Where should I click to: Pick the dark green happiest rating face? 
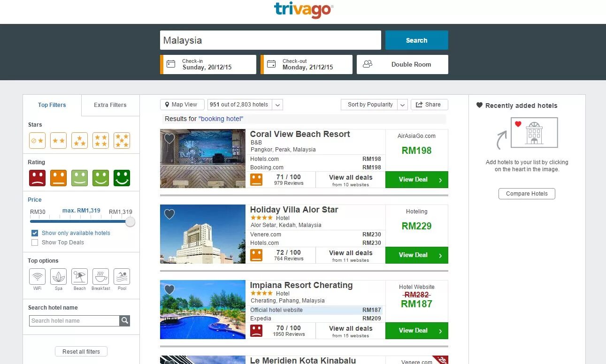click(x=122, y=178)
